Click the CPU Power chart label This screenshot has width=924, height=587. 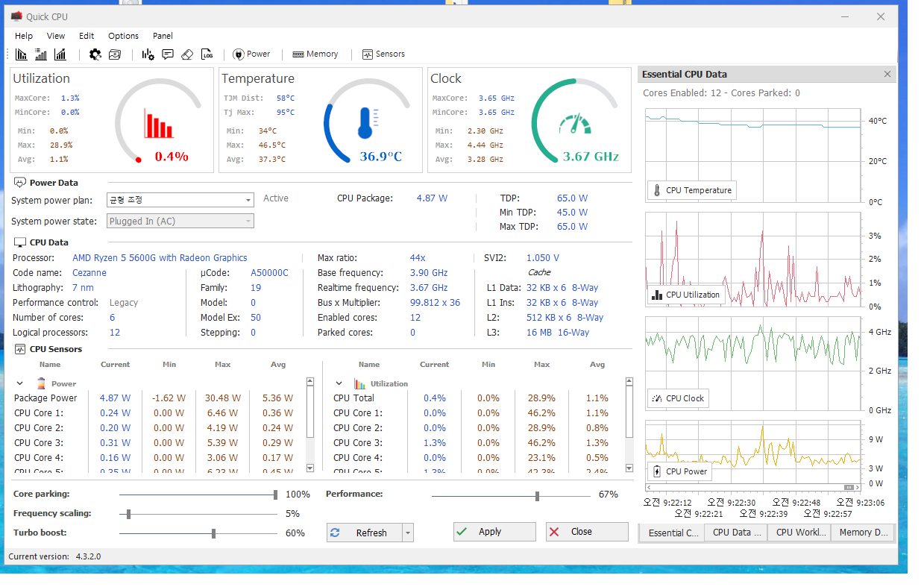point(679,471)
